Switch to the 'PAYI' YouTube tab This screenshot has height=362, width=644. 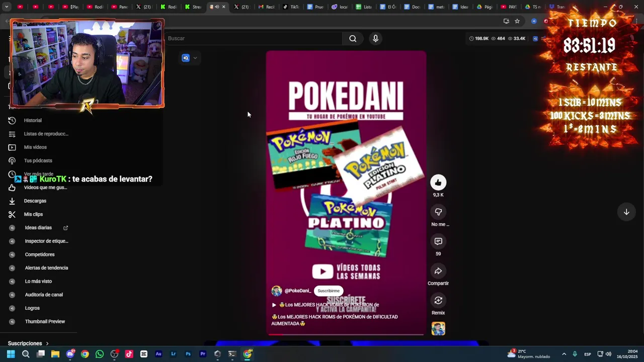point(509,7)
